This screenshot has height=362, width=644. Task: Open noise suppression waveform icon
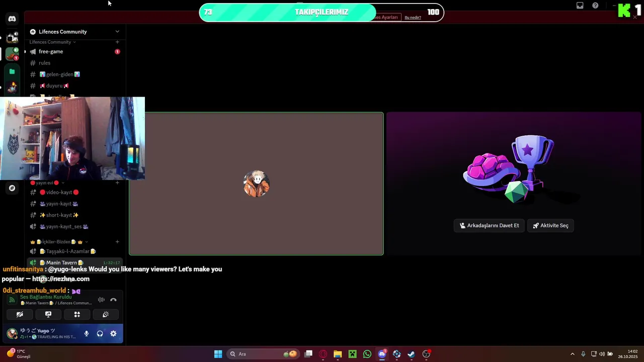[x=101, y=300]
